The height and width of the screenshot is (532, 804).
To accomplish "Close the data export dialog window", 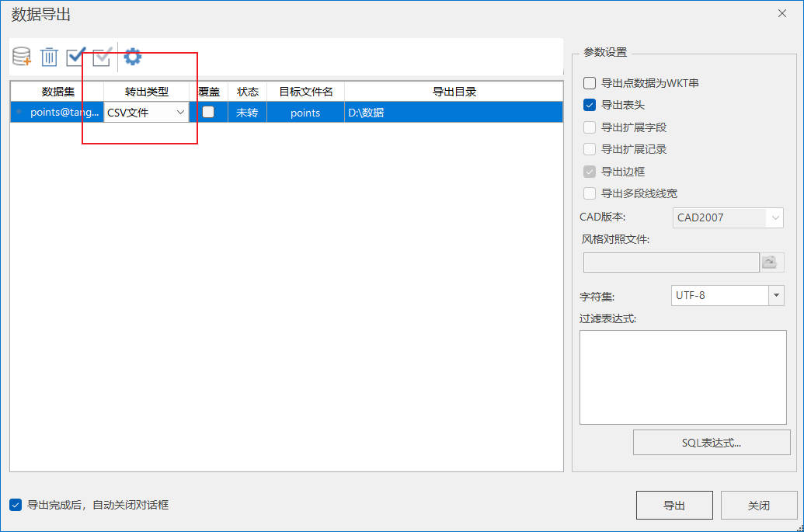I will (781, 13).
